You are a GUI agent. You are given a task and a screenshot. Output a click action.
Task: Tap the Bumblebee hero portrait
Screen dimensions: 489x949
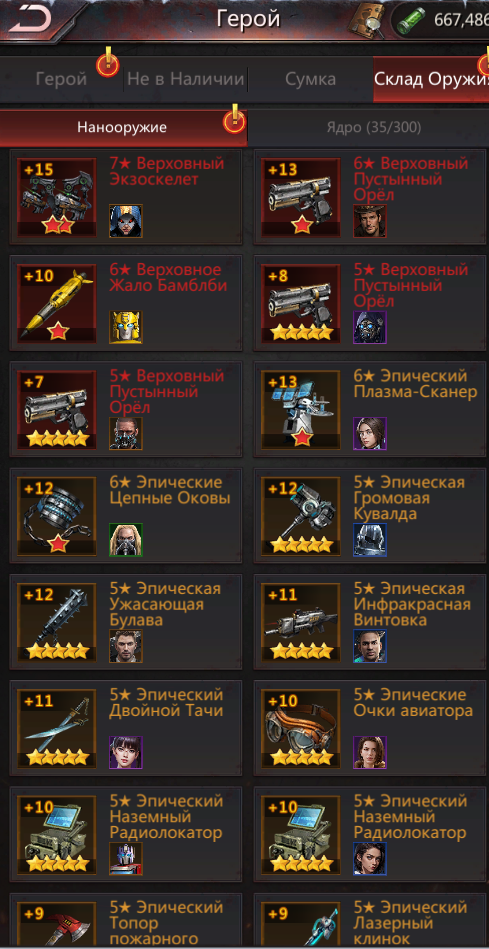[126, 327]
